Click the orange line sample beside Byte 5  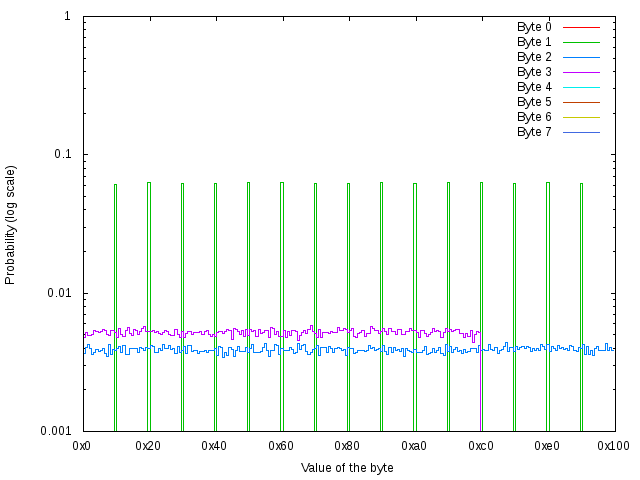[x=580, y=102]
